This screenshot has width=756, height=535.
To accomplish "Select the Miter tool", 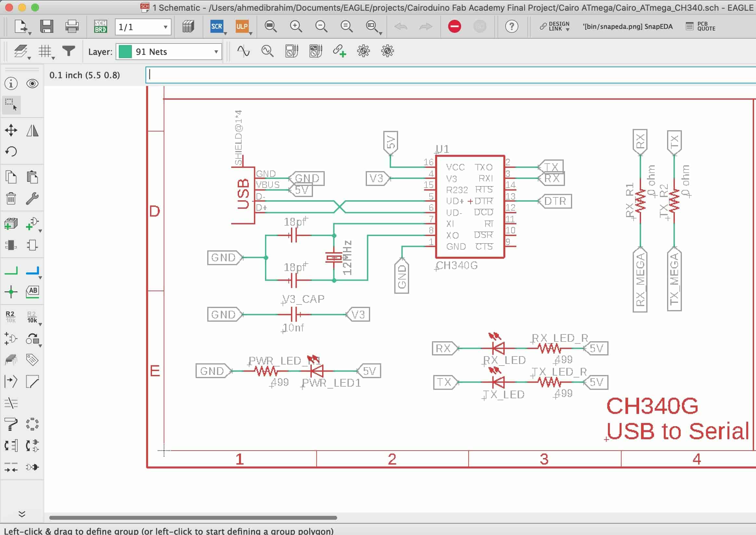I will tap(32, 381).
